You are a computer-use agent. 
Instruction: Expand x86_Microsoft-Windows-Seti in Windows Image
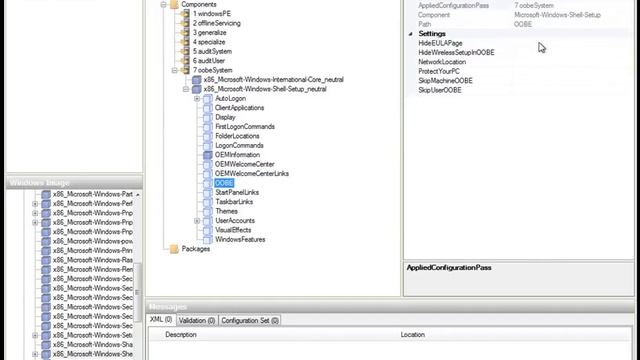coord(35,335)
